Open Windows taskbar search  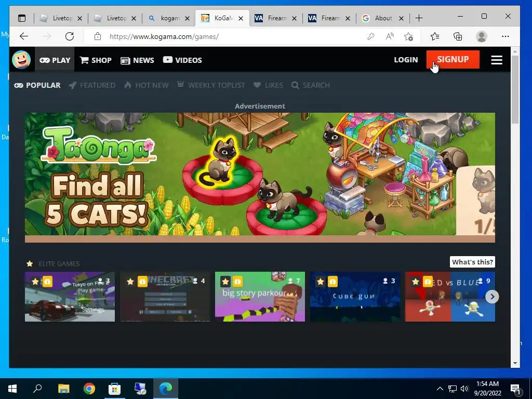coord(37,388)
